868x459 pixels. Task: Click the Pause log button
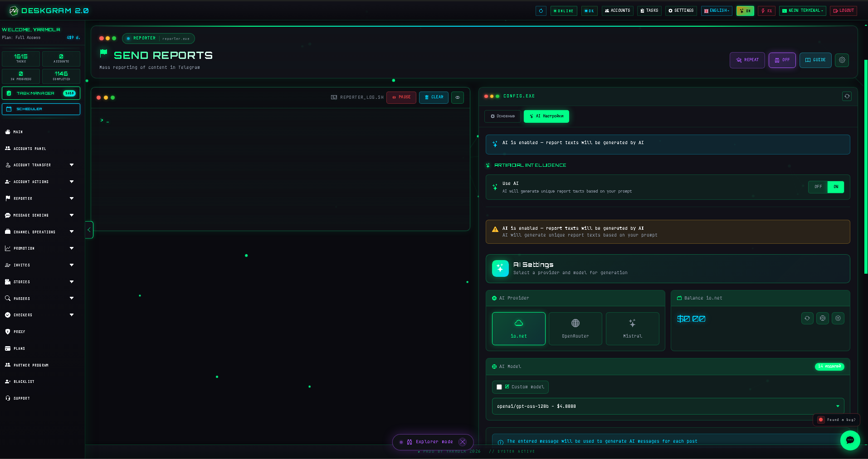click(x=401, y=97)
